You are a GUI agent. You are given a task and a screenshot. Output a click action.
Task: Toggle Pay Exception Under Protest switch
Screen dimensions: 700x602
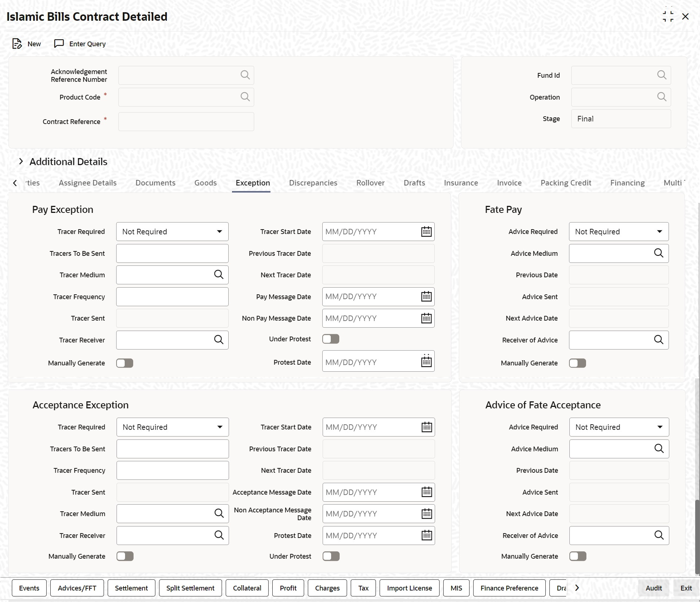click(x=331, y=339)
